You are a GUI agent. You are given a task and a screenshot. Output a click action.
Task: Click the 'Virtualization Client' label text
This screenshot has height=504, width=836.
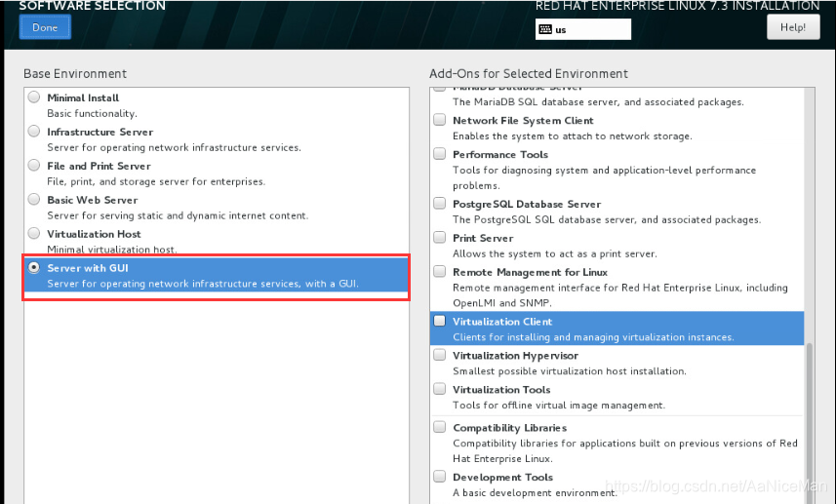(502, 322)
